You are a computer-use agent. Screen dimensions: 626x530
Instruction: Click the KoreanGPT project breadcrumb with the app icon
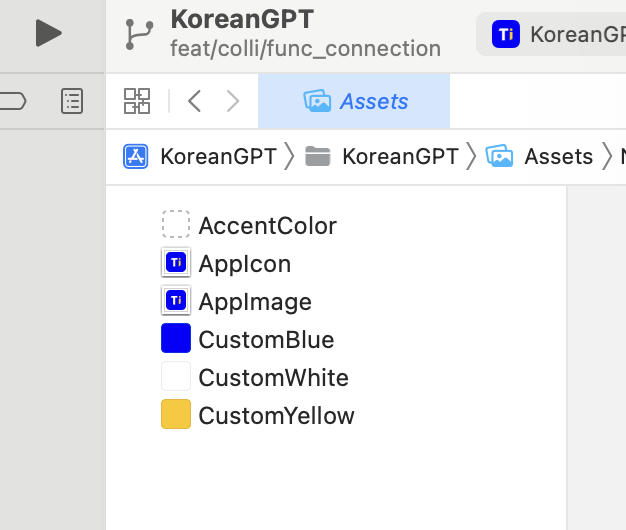[x=200, y=156]
